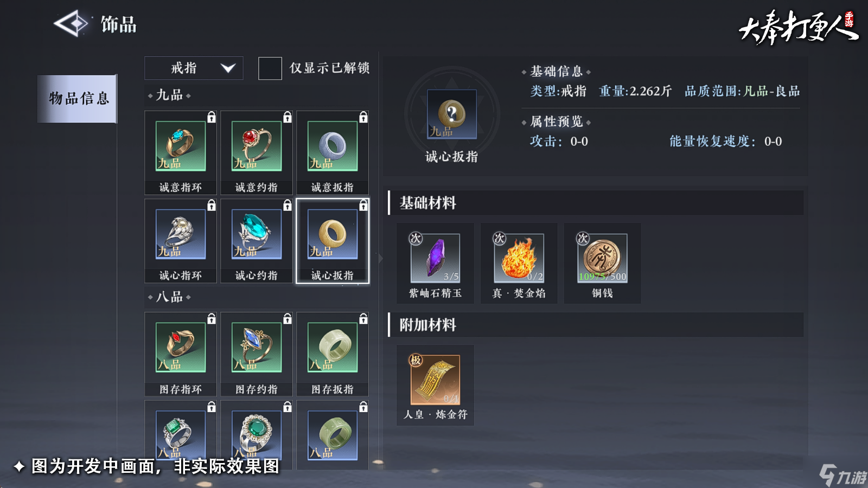Click the back arrow beside 饰品
Image resolution: width=868 pixels, height=488 pixels.
(72, 23)
